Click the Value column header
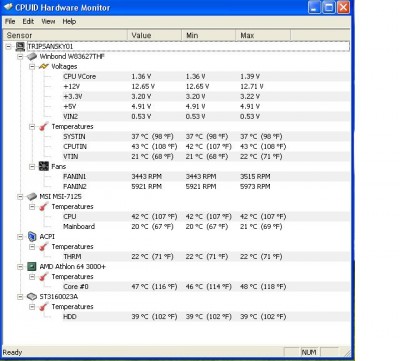 click(155, 35)
